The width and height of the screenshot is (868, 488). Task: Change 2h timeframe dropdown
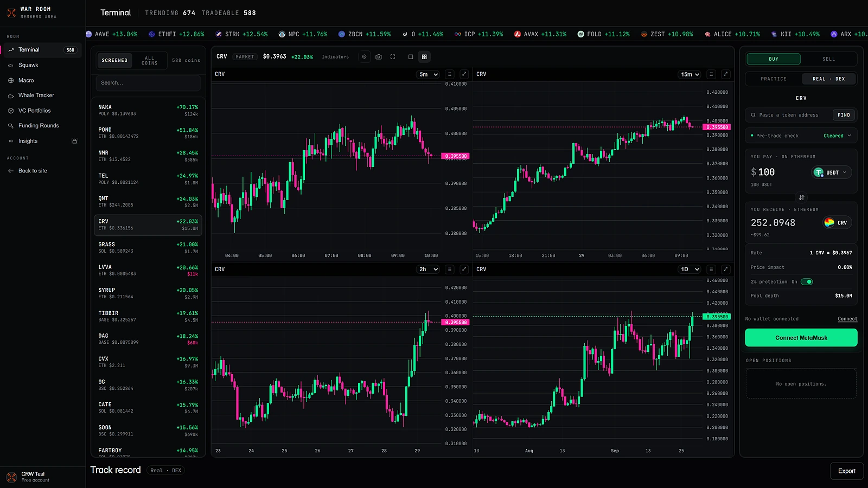[428, 269]
